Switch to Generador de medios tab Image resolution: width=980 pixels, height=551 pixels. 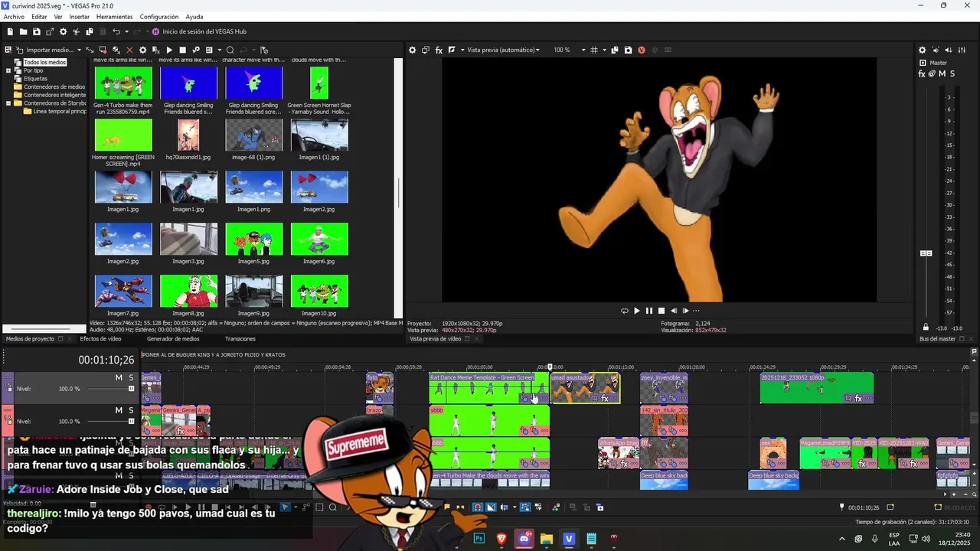173,338
